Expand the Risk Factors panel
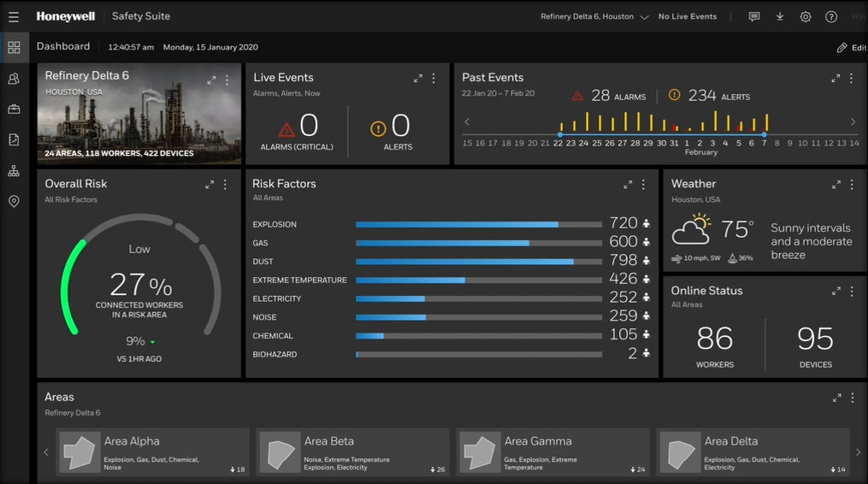 tap(628, 185)
